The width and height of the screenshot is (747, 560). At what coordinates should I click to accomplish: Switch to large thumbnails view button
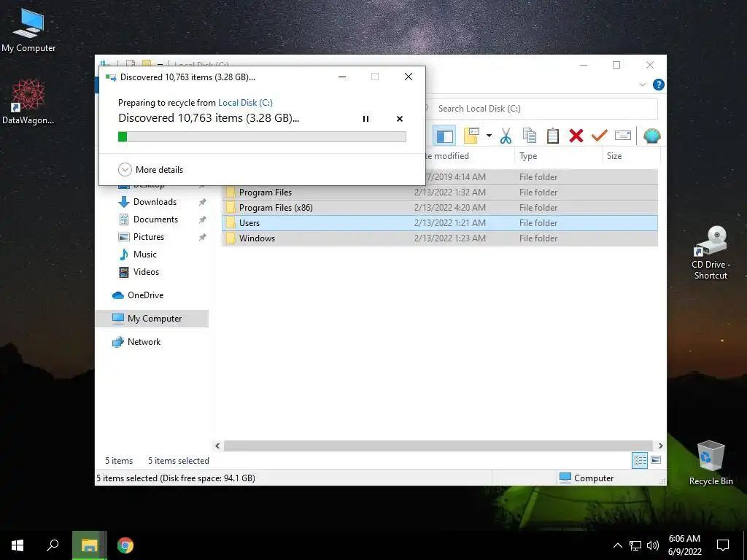[x=656, y=460]
